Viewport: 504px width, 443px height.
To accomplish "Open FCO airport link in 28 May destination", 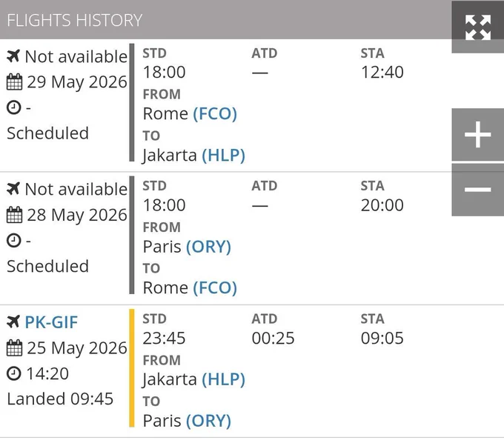I will pyautogui.click(x=215, y=288).
